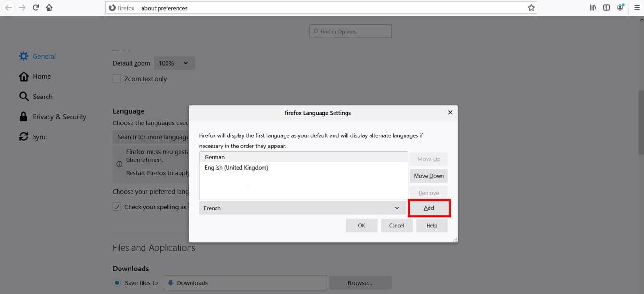
Task: Bookmark this page with the star icon
Action: coord(531,8)
